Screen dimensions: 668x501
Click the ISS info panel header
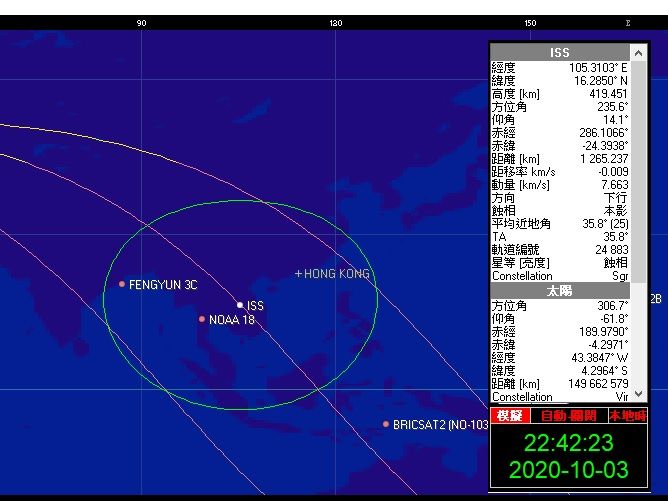point(560,52)
